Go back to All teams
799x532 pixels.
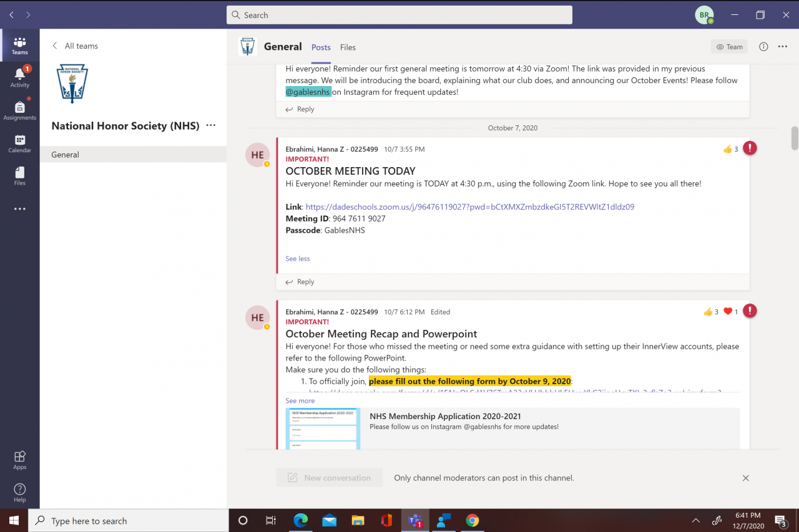(x=75, y=46)
